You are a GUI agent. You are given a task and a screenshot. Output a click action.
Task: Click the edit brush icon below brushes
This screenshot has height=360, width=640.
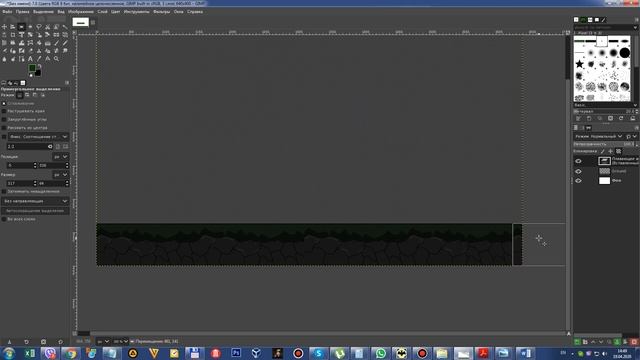click(x=578, y=118)
